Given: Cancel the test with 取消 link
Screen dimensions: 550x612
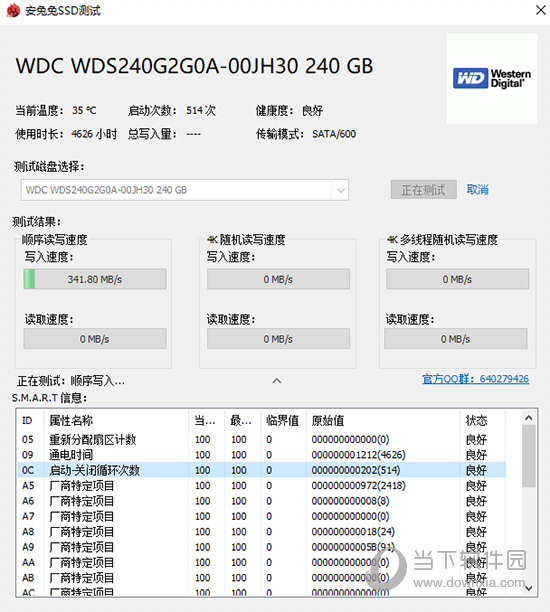Looking at the screenshot, I should click(477, 190).
